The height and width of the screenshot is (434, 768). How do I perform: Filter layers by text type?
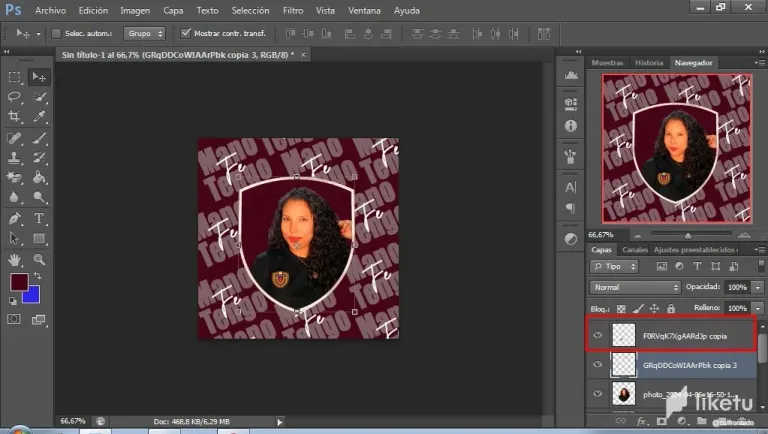(x=697, y=266)
